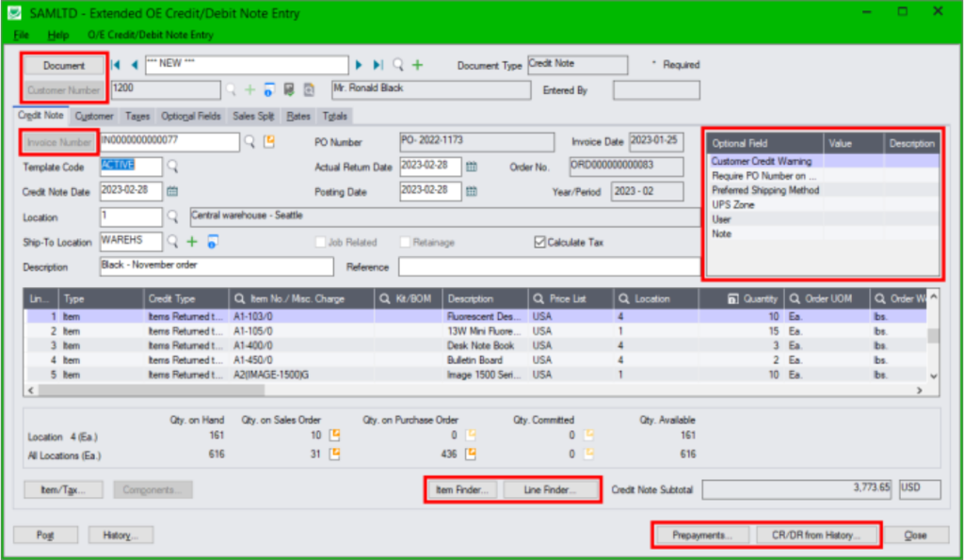Open the Invoice Number finder magnifier
The image size is (964, 560).
coord(249,142)
